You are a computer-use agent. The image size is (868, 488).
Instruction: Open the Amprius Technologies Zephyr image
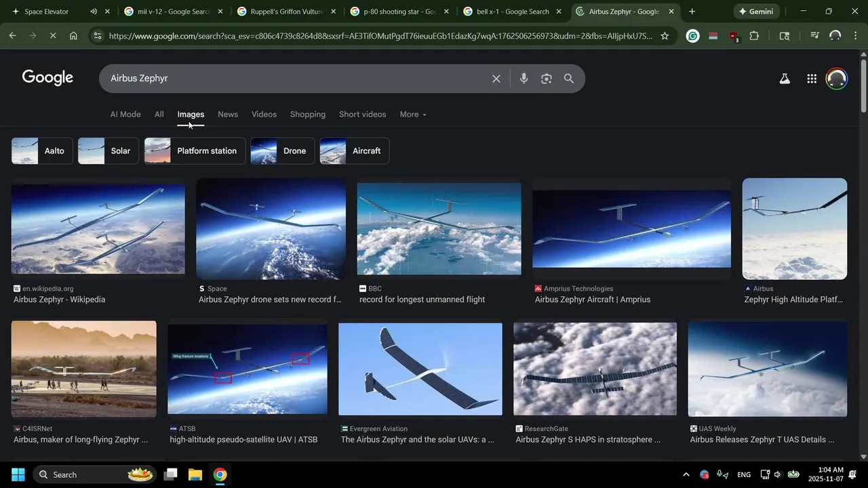click(x=632, y=229)
